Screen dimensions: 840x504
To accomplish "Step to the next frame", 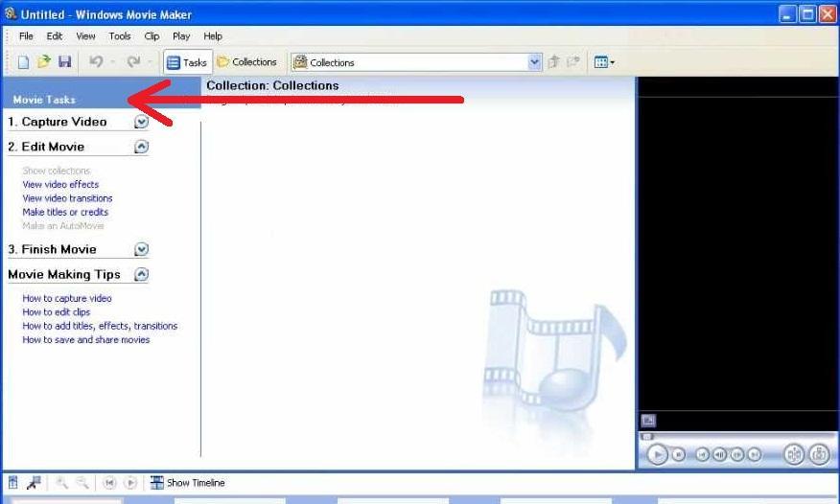I will tap(737, 455).
